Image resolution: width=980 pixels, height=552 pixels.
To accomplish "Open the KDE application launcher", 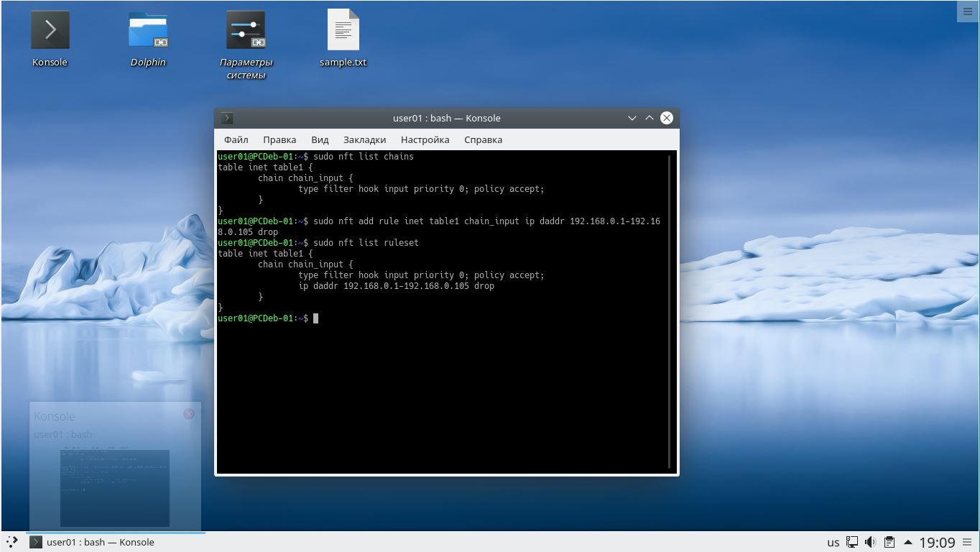I will (x=12, y=542).
